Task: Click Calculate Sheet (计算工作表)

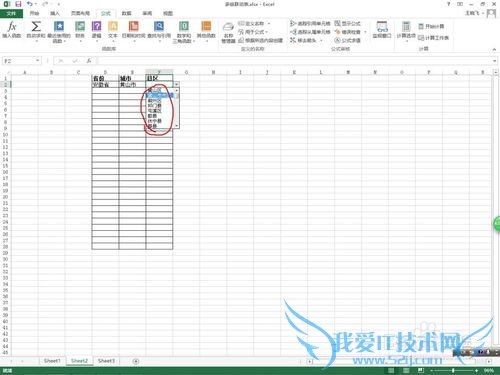Action: pos(433,38)
